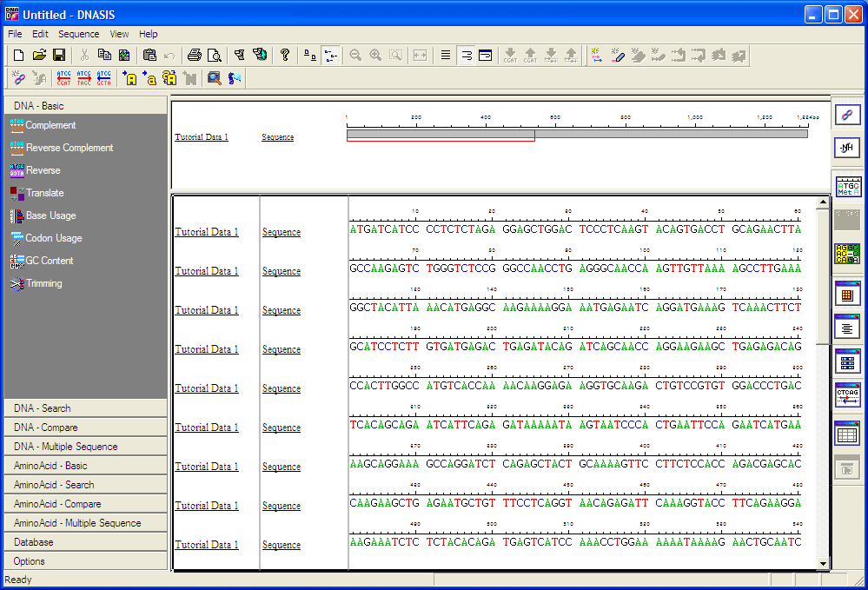868x590 pixels.
Task: Click the yellow question mark Help icon
Action: pyautogui.click(x=284, y=55)
